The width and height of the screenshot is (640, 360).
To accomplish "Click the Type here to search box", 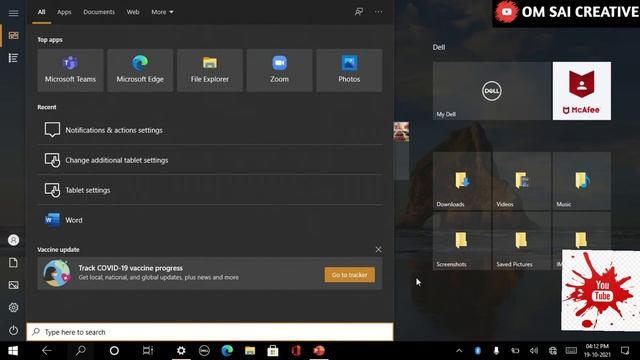I will click(x=210, y=332).
